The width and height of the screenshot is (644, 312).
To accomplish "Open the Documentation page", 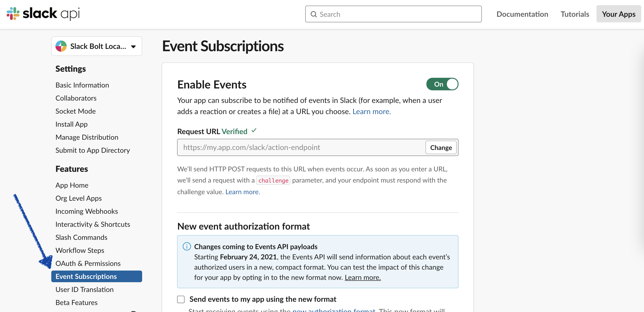I will (x=522, y=14).
